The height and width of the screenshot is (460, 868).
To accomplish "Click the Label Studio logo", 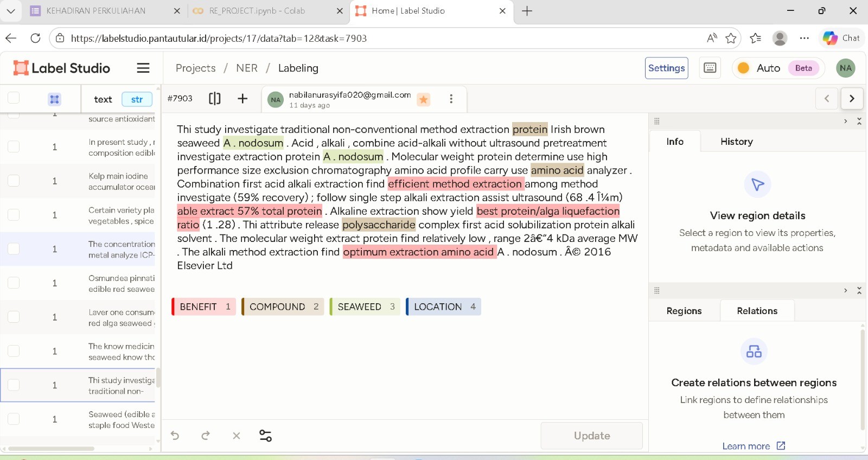I will (x=62, y=68).
